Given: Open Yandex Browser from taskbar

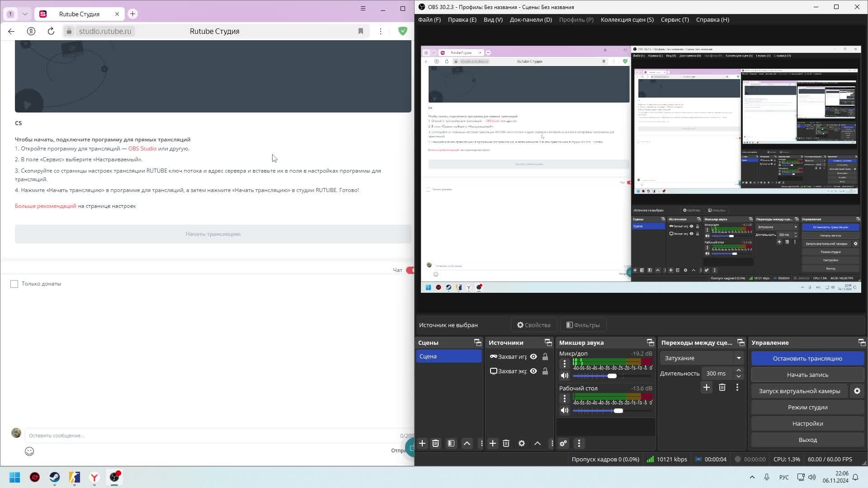Looking at the screenshot, I should tap(94, 477).
